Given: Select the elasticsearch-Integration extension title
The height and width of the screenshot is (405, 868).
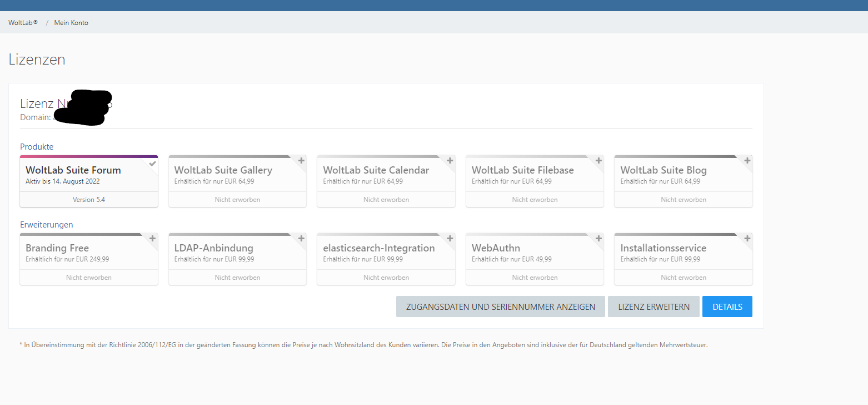Looking at the screenshot, I should pyautogui.click(x=379, y=248).
